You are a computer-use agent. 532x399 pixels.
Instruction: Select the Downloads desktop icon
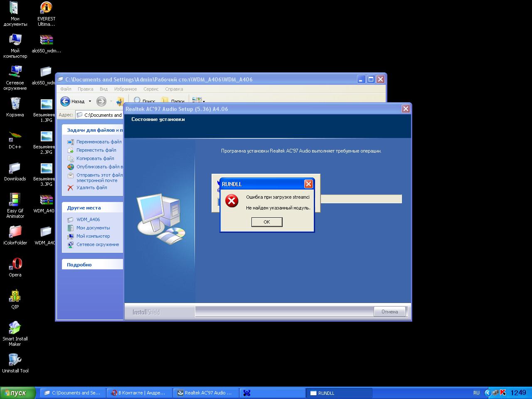(15, 171)
